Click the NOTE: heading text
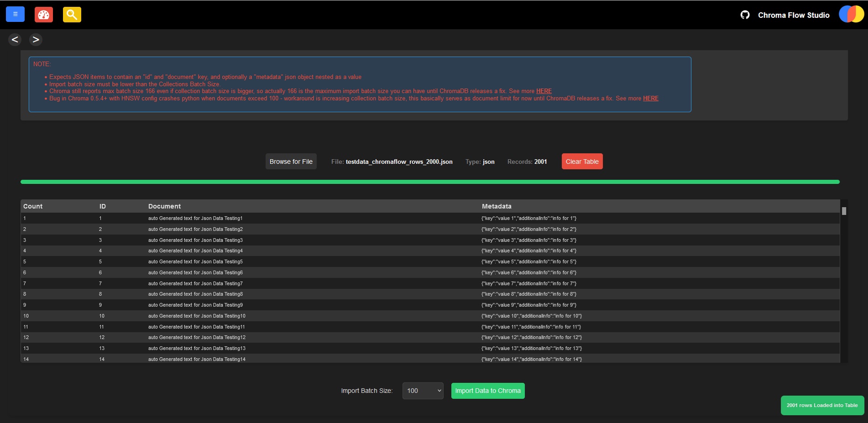The height and width of the screenshot is (423, 868). tap(42, 64)
